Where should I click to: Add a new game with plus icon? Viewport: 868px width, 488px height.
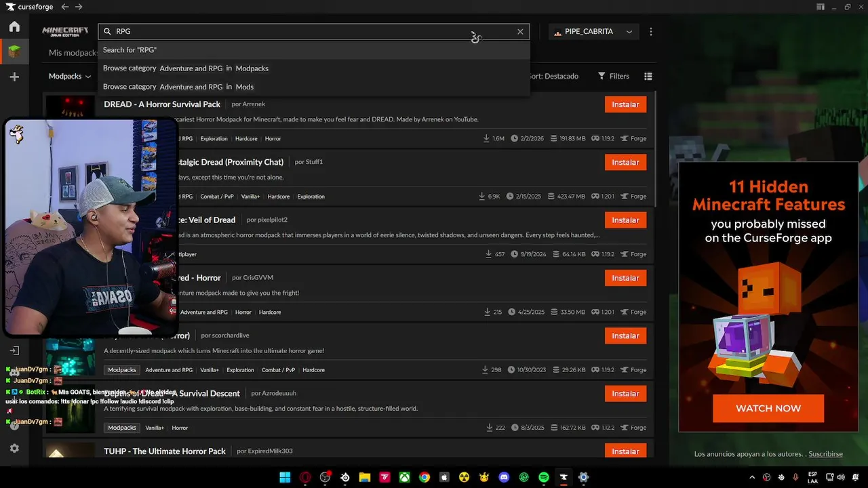[14, 77]
